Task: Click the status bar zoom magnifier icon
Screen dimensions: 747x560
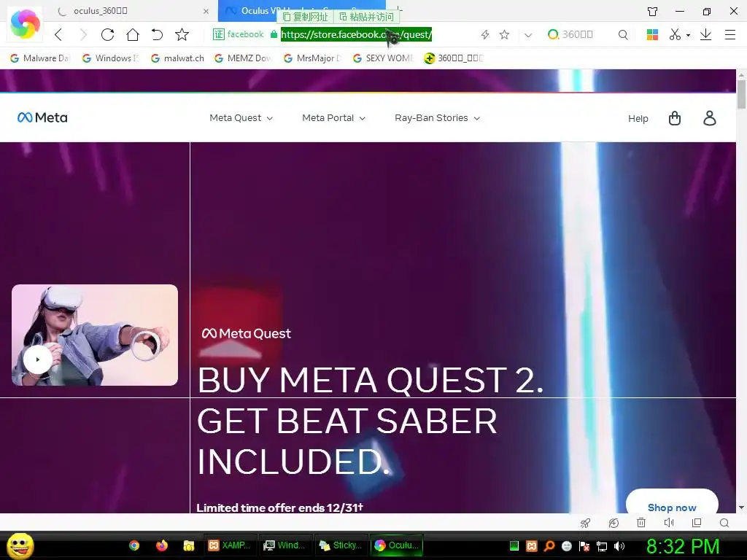Action: (x=724, y=523)
